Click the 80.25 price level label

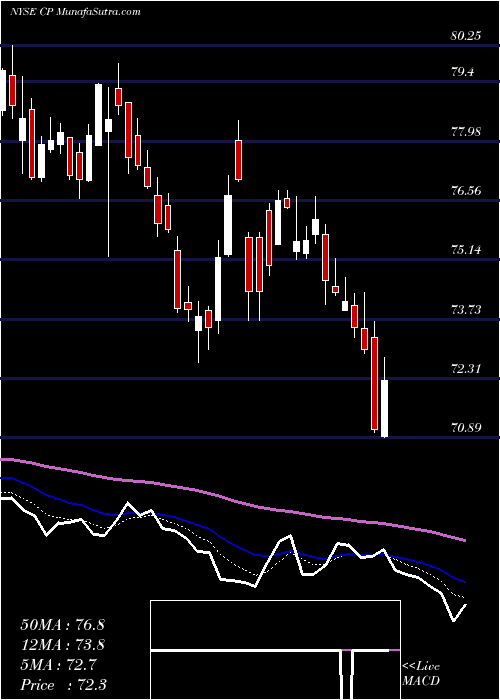pyautogui.click(x=466, y=36)
